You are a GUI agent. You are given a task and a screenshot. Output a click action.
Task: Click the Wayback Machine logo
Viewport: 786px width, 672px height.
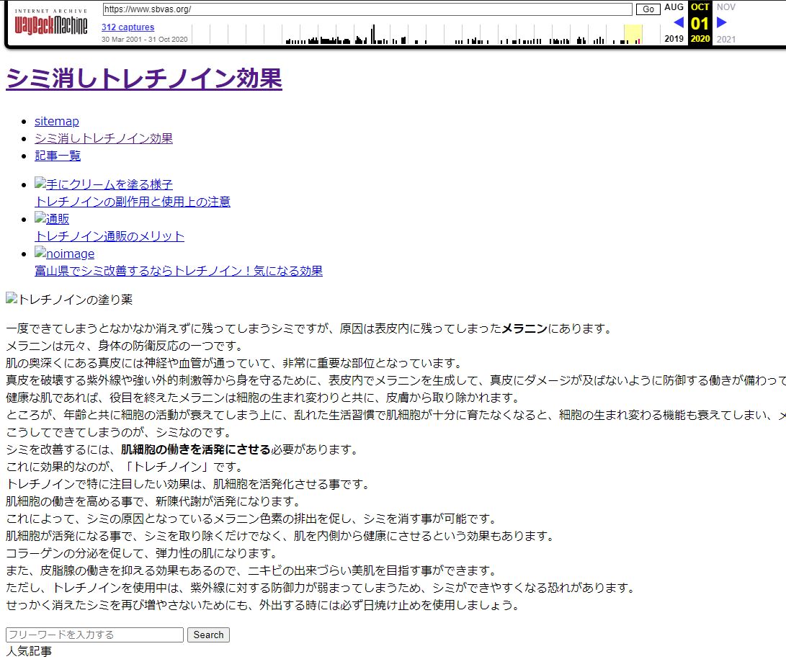click(x=51, y=24)
